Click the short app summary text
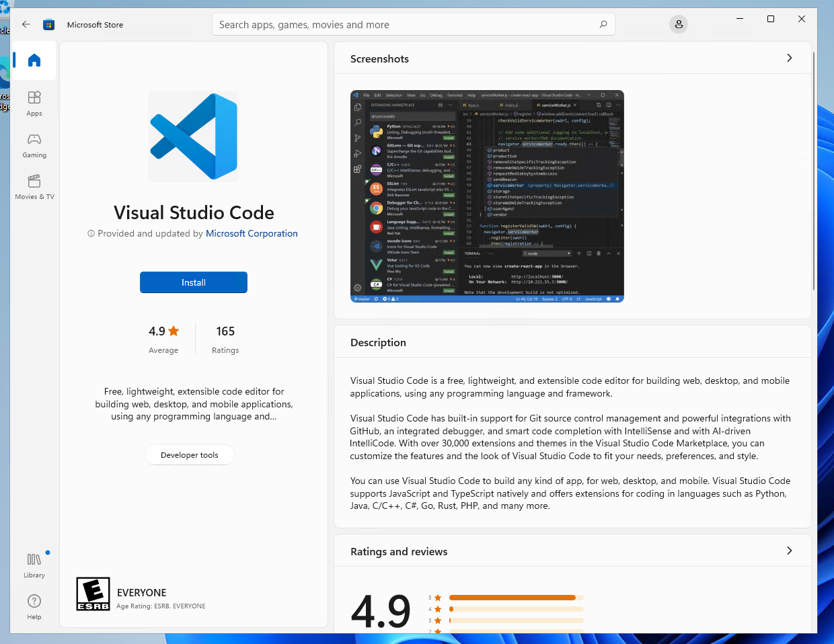 194,404
